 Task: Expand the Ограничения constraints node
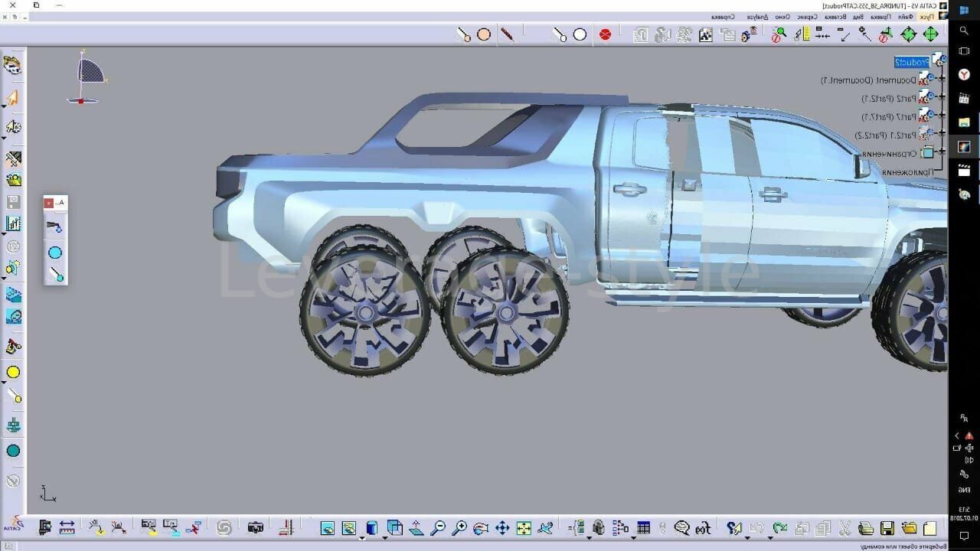click(x=941, y=151)
